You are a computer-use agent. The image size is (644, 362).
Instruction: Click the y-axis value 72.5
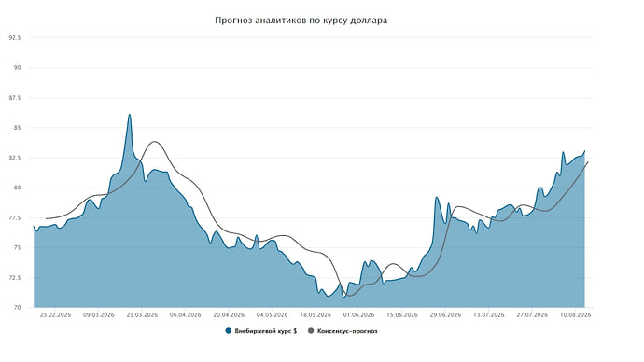[x=15, y=277]
